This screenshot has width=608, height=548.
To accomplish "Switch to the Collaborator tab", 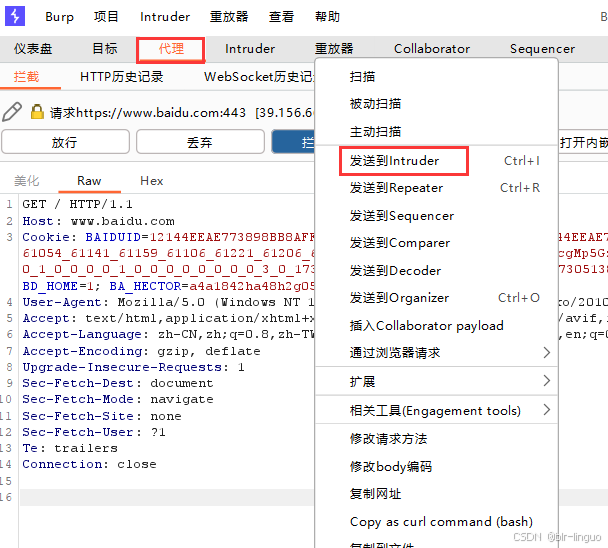I will (x=432, y=49).
